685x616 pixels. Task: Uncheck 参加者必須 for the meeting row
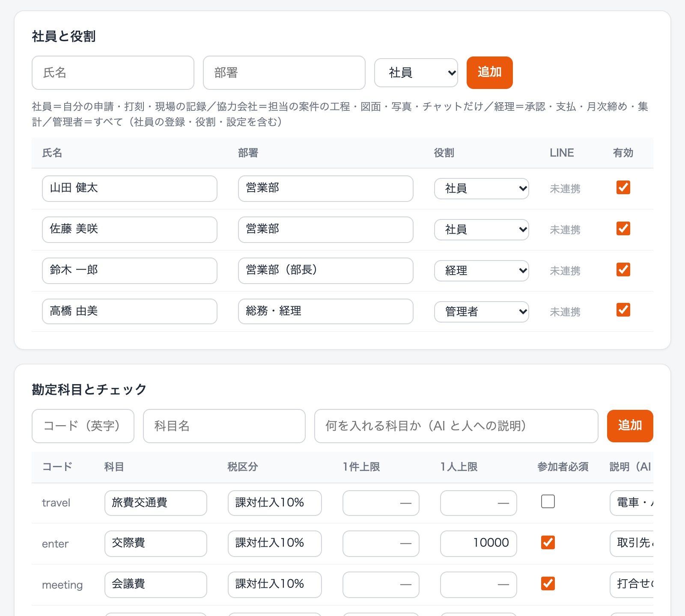[x=548, y=583]
